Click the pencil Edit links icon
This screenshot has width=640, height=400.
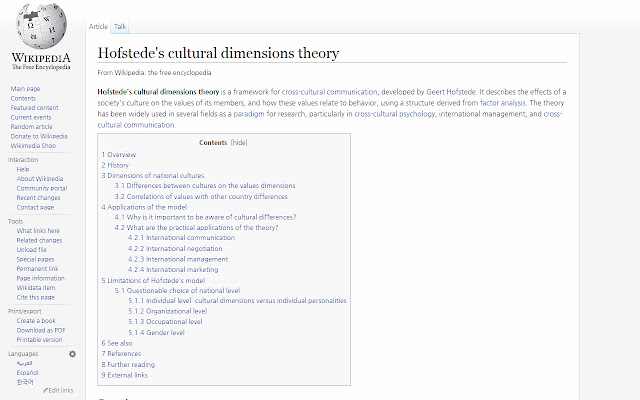tap(46, 390)
